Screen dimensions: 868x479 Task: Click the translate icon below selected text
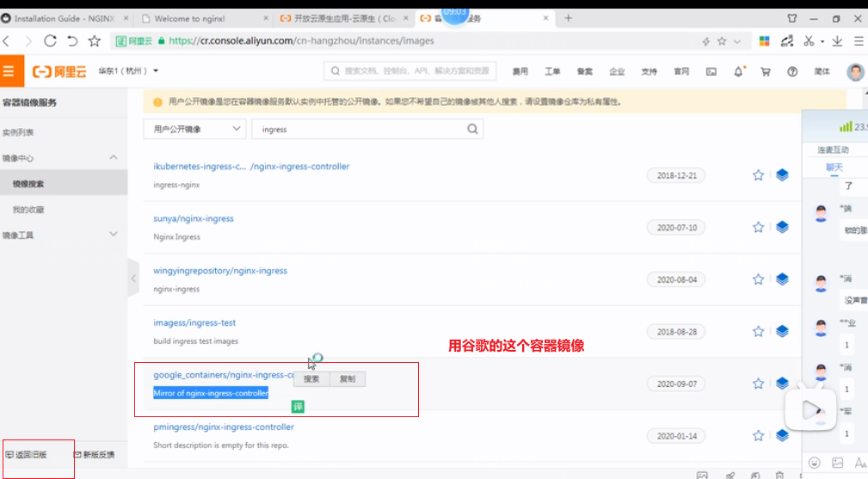[298, 407]
